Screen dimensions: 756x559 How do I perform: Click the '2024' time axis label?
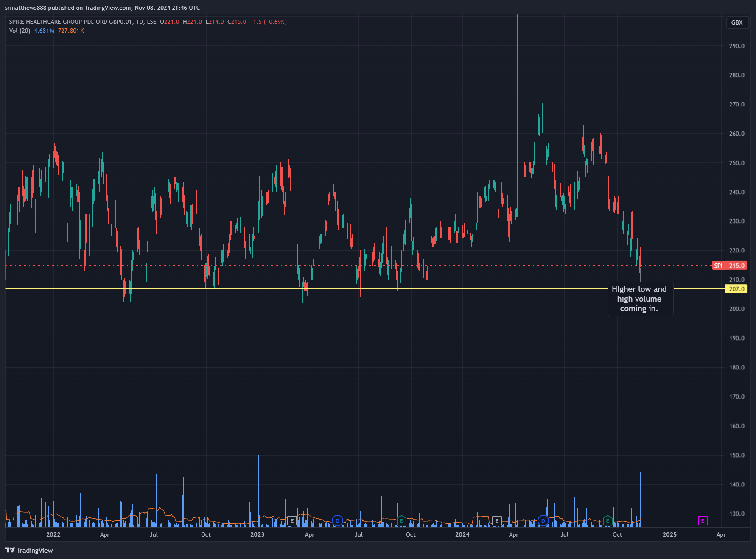[x=462, y=534]
